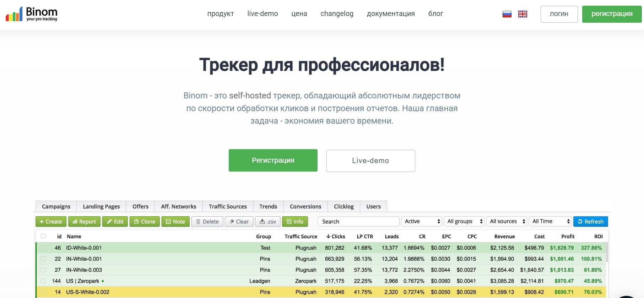Switch to the Clicklog tab
The width and height of the screenshot is (644, 298).
point(344,206)
